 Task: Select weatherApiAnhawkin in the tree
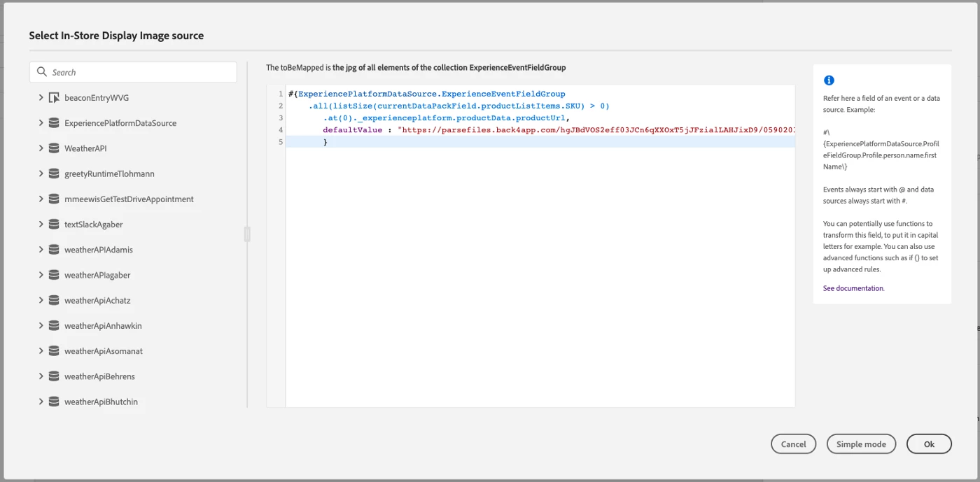click(103, 326)
